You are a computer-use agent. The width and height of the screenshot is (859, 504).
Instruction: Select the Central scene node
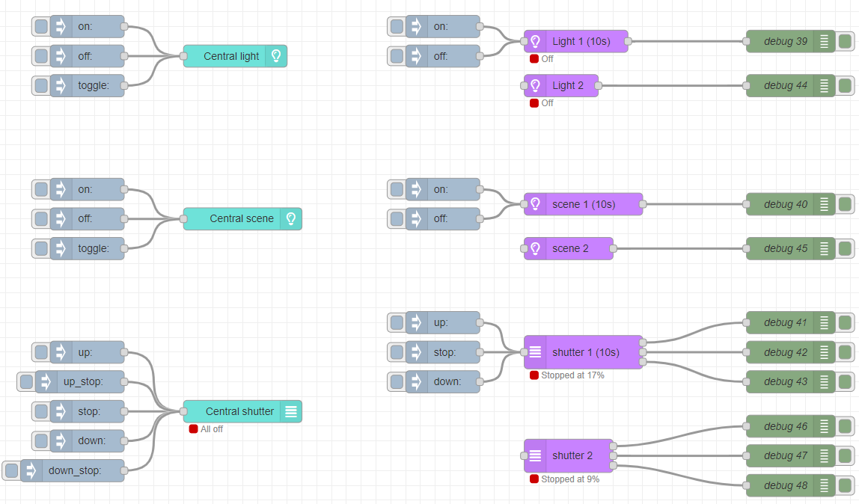[x=242, y=219]
